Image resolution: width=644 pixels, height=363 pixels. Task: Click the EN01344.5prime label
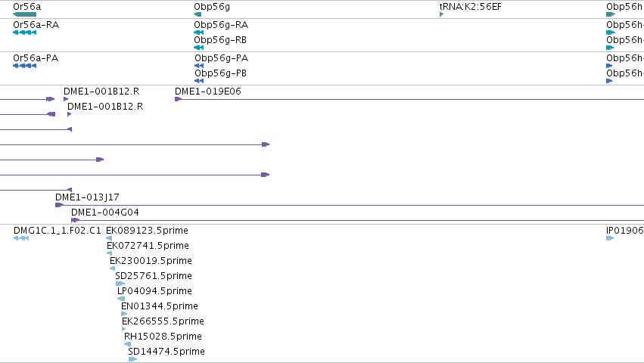point(160,307)
